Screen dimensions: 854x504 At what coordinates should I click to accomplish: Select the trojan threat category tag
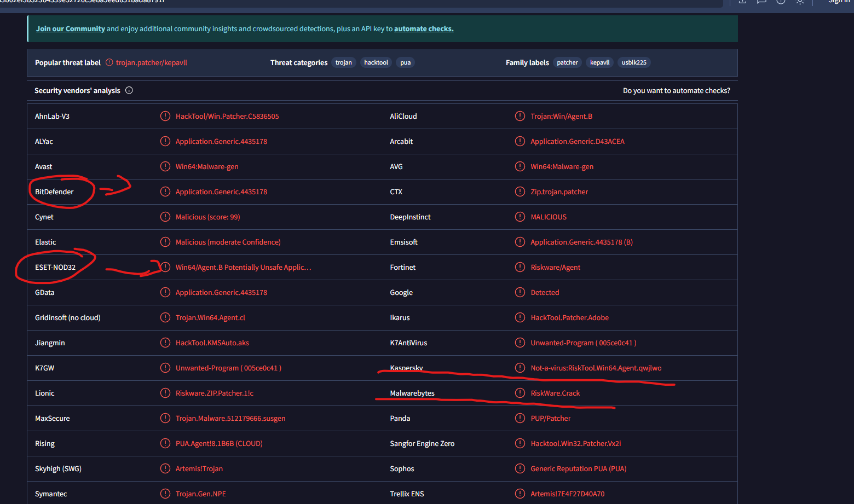344,62
